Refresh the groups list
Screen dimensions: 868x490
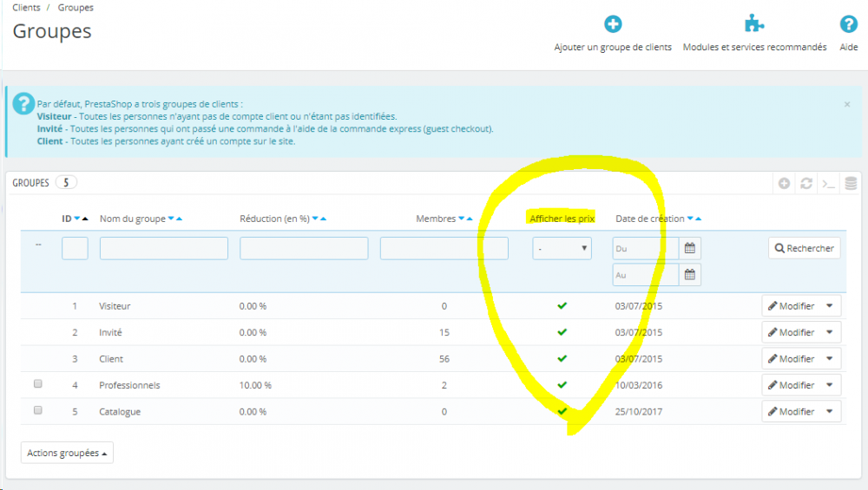[x=806, y=183]
